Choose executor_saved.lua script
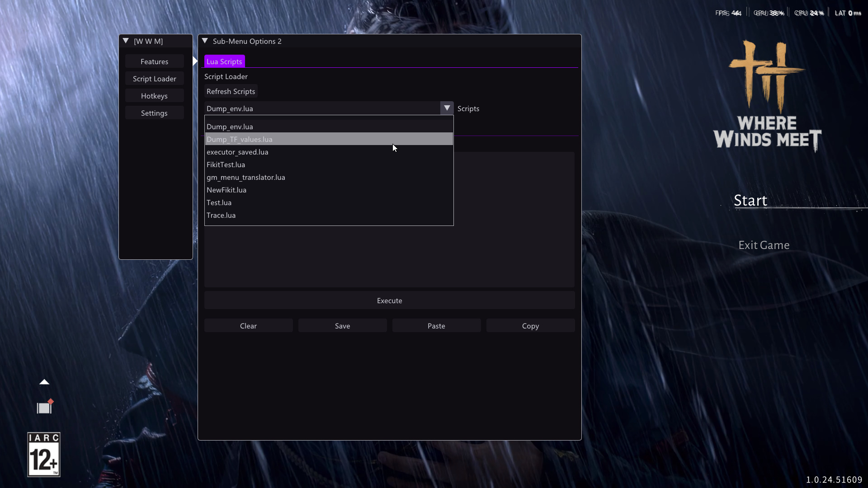Image resolution: width=868 pixels, height=488 pixels. coord(329,152)
